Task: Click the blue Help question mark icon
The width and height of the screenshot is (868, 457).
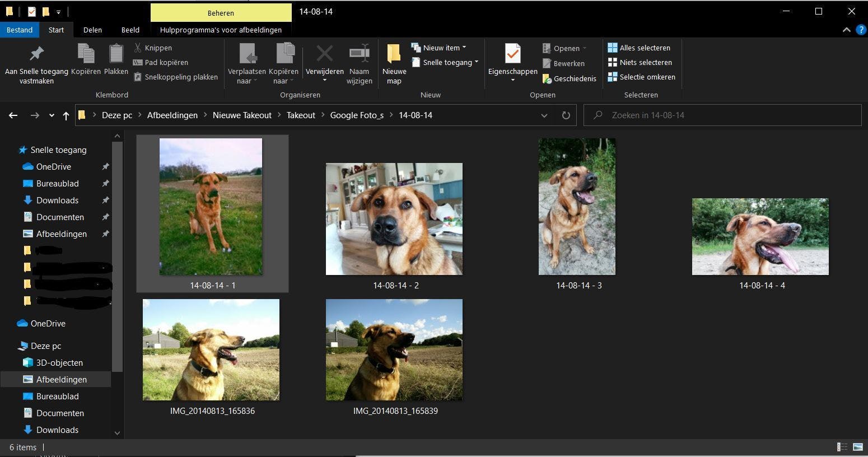Action: coord(860,30)
